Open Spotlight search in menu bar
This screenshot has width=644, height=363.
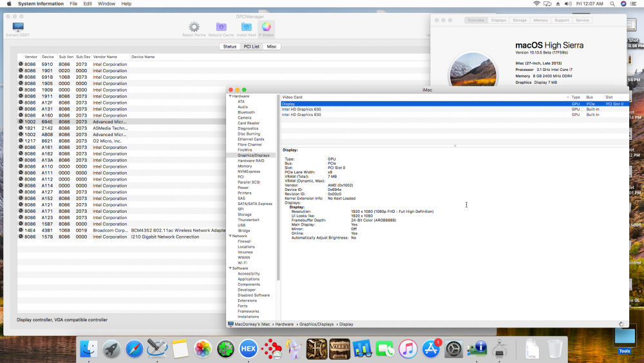[x=612, y=4]
